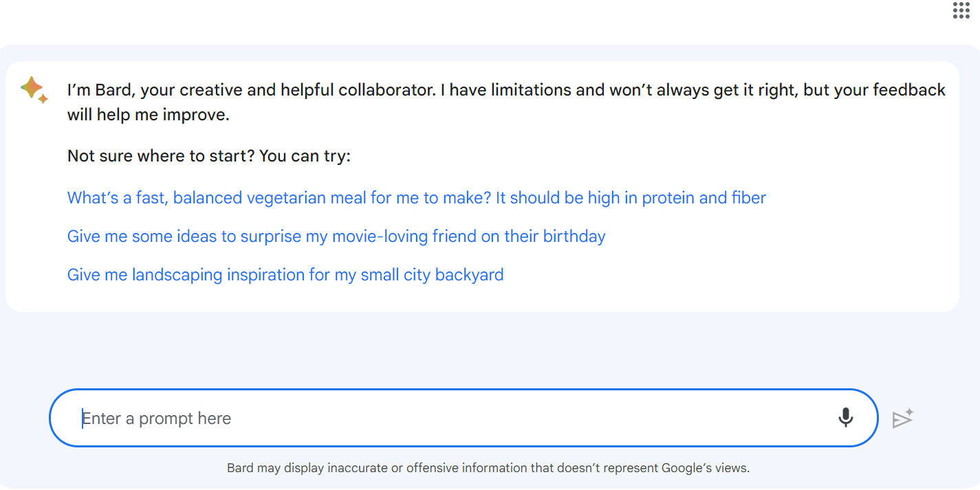Open the Google apps grid menu
The height and width of the screenshot is (490, 980).
[961, 10]
